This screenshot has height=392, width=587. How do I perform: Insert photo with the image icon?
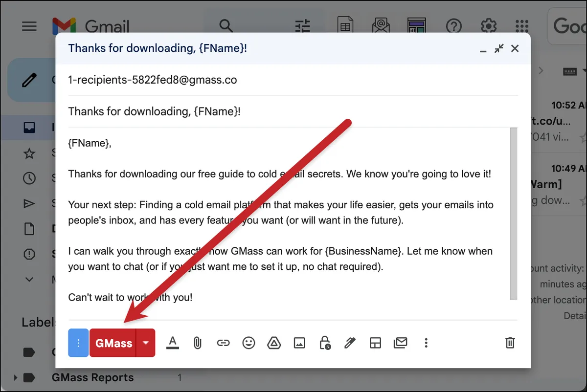click(x=299, y=343)
